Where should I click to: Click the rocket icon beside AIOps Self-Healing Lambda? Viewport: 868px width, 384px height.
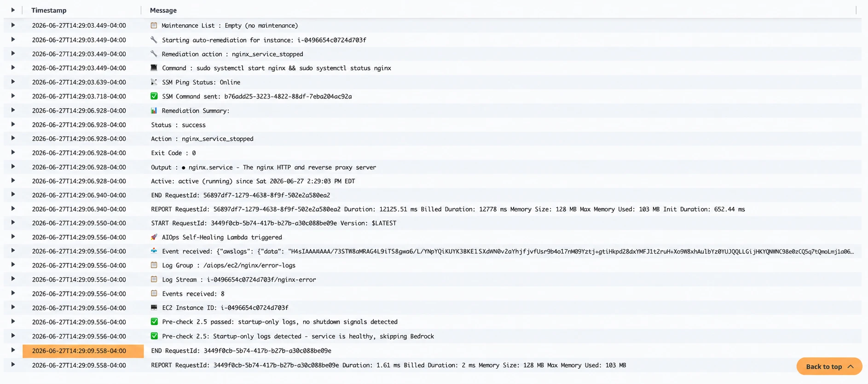[154, 237]
